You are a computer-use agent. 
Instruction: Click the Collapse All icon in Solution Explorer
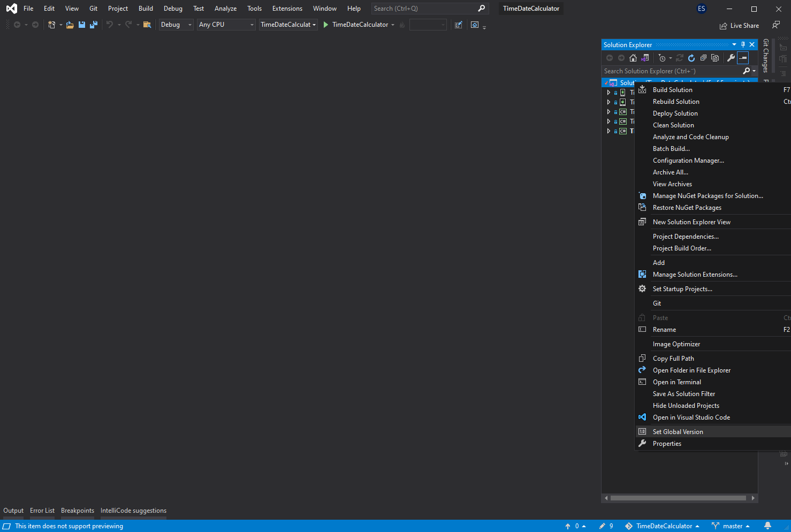[703, 58]
